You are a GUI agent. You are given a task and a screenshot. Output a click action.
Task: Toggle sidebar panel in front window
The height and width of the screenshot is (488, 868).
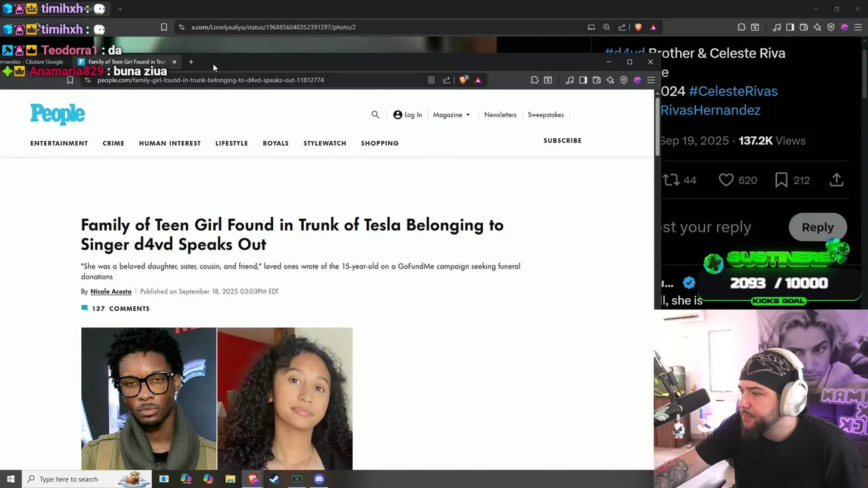pyautogui.click(x=583, y=80)
